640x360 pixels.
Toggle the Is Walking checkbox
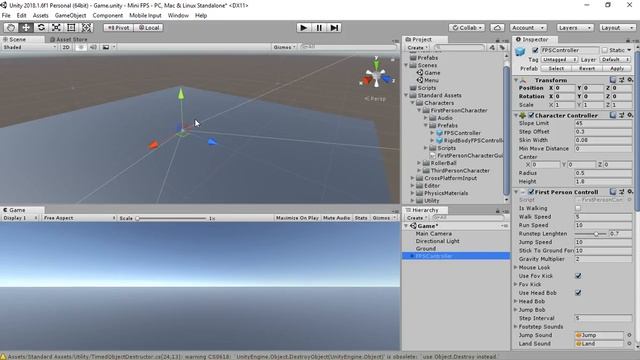[578, 208]
